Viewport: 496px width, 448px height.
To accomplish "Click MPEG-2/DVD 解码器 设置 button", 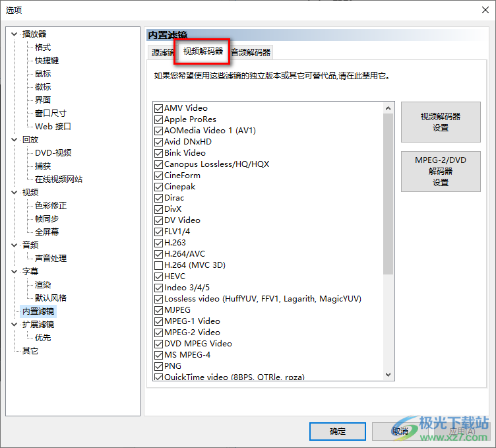I will pos(440,172).
